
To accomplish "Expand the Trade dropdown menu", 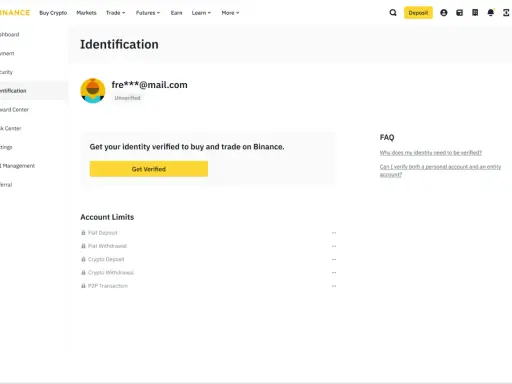I will tap(115, 13).
